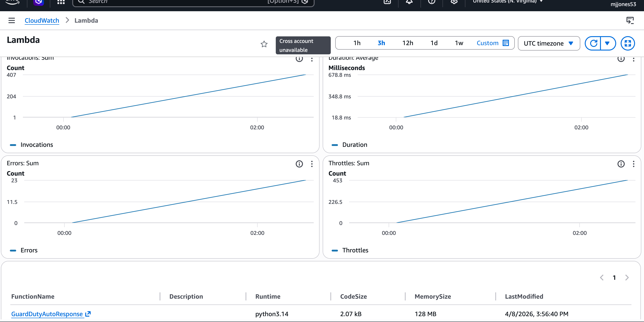Open the services grid icon
This screenshot has height=322, width=644.
[61, 2]
